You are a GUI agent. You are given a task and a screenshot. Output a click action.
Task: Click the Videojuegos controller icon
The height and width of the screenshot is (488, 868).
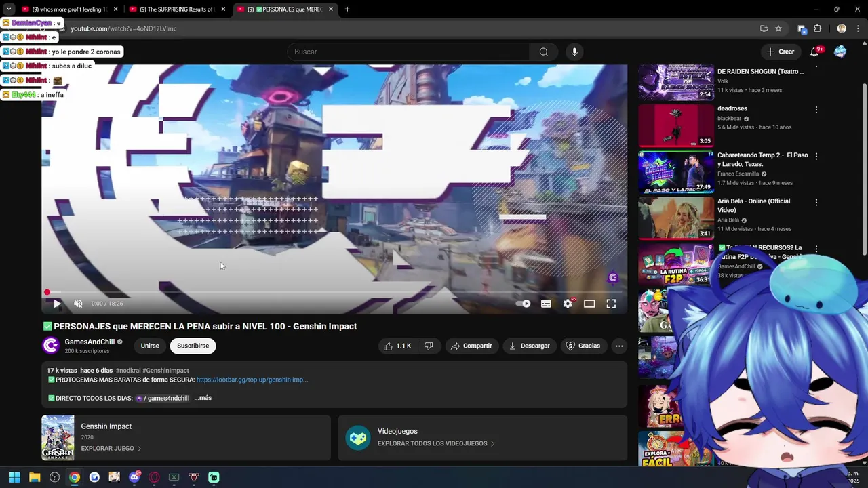coord(357,438)
